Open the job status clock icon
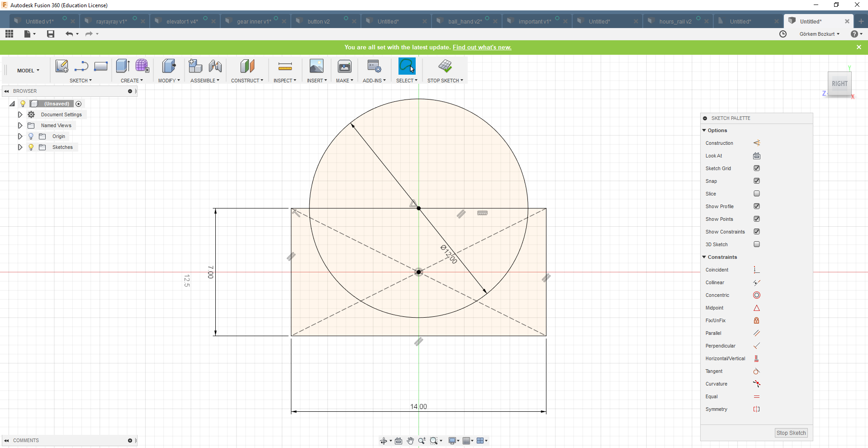The height and width of the screenshot is (448, 868). click(x=783, y=34)
